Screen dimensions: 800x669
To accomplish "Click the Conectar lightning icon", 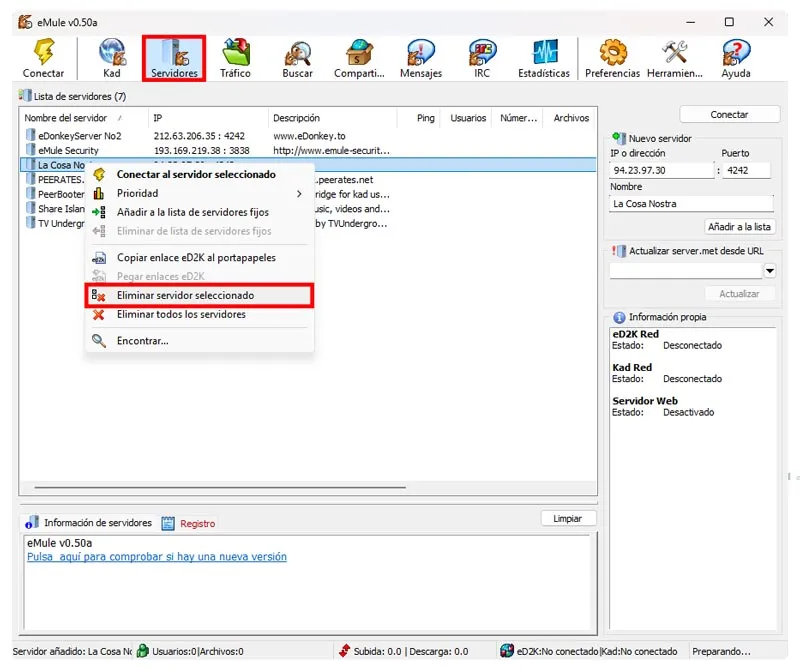I will pos(42,52).
